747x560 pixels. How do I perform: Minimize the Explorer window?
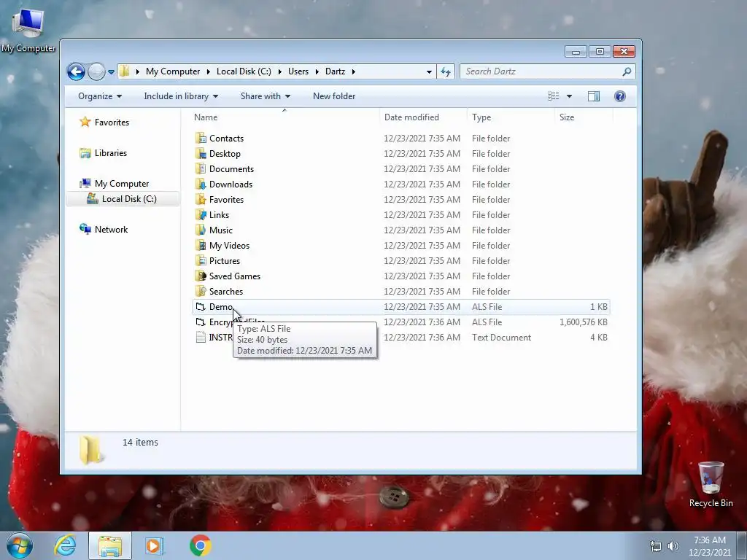[576, 52]
